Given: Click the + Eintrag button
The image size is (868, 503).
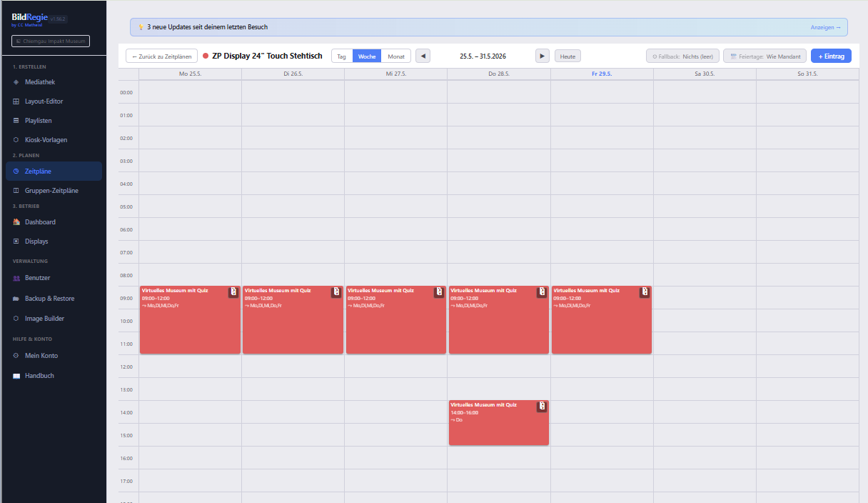Looking at the screenshot, I should (x=831, y=56).
